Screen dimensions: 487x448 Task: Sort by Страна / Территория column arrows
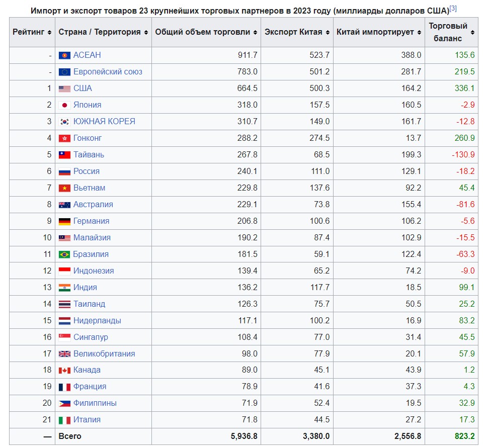coord(146,32)
